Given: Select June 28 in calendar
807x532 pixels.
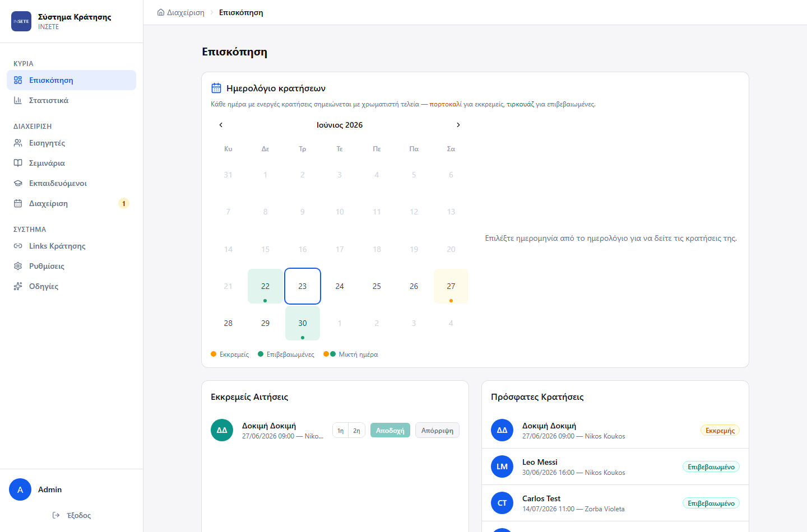Looking at the screenshot, I should (228, 323).
